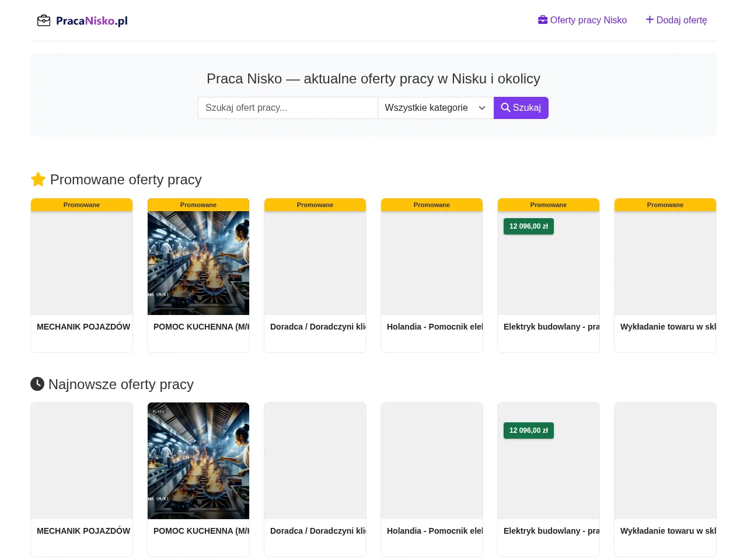Open promoted Doradca / Doradczyni offer title
The image size is (747, 560).
(x=318, y=327)
